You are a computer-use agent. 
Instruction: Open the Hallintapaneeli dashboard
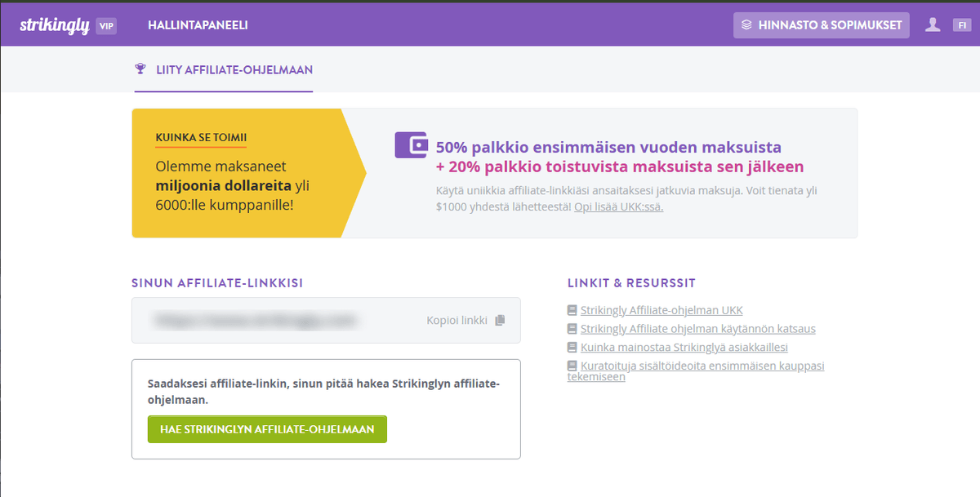click(198, 25)
